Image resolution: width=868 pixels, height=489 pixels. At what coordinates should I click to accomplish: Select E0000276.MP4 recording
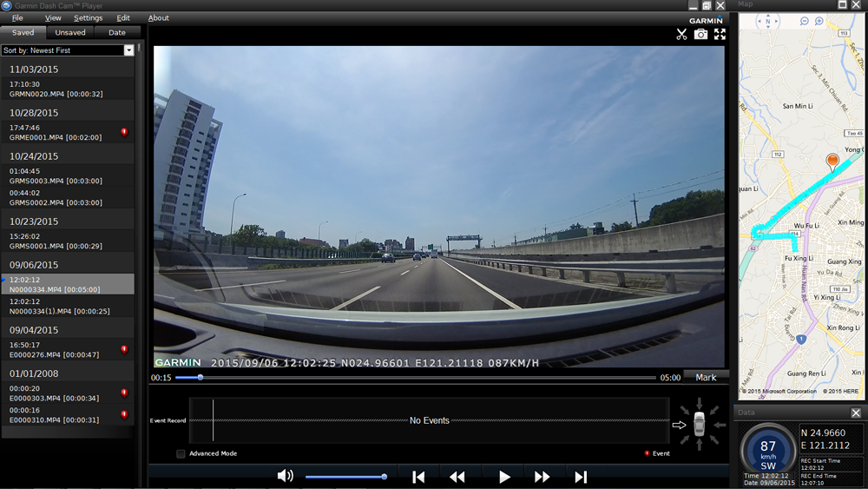click(68, 349)
